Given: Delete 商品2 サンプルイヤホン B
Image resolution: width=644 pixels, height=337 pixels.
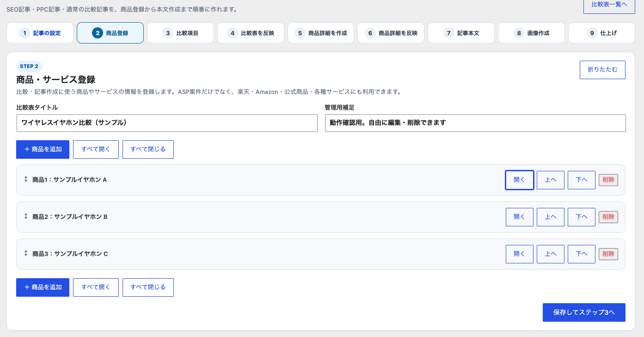Looking at the screenshot, I should pyautogui.click(x=608, y=217).
